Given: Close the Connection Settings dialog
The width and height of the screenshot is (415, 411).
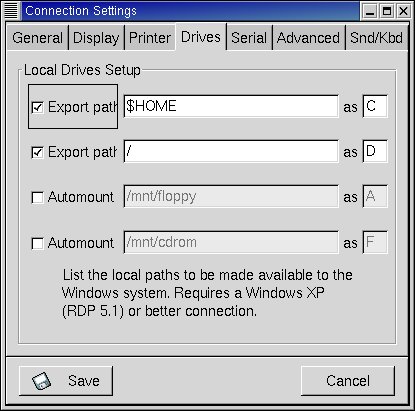Looking at the screenshot, I should [x=403, y=11].
